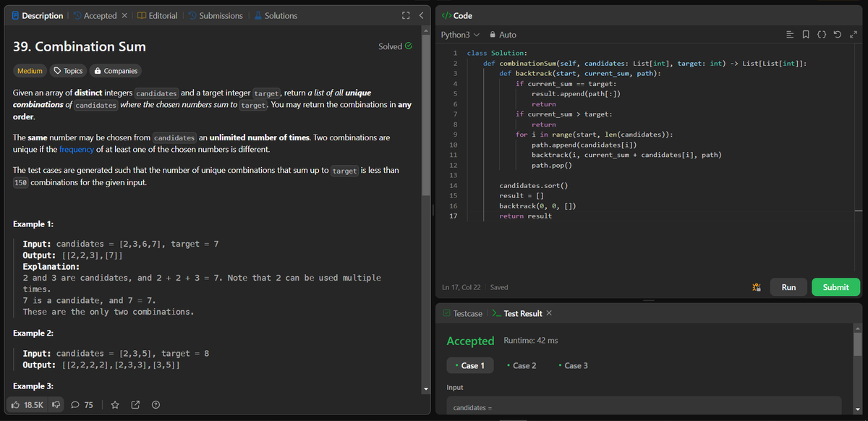Select Case 3 result
This screenshot has height=421, width=868.
tap(573, 366)
